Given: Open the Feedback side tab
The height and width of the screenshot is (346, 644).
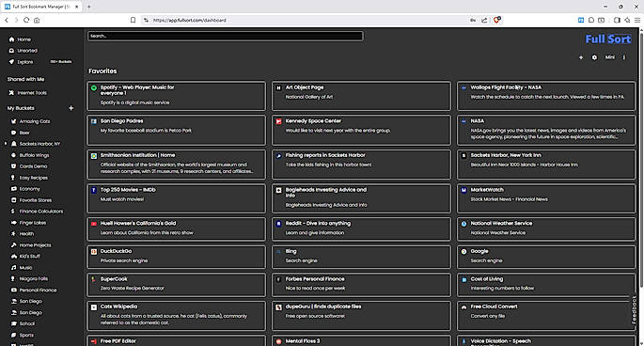Looking at the screenshot, I should click(x=635, y=309).
